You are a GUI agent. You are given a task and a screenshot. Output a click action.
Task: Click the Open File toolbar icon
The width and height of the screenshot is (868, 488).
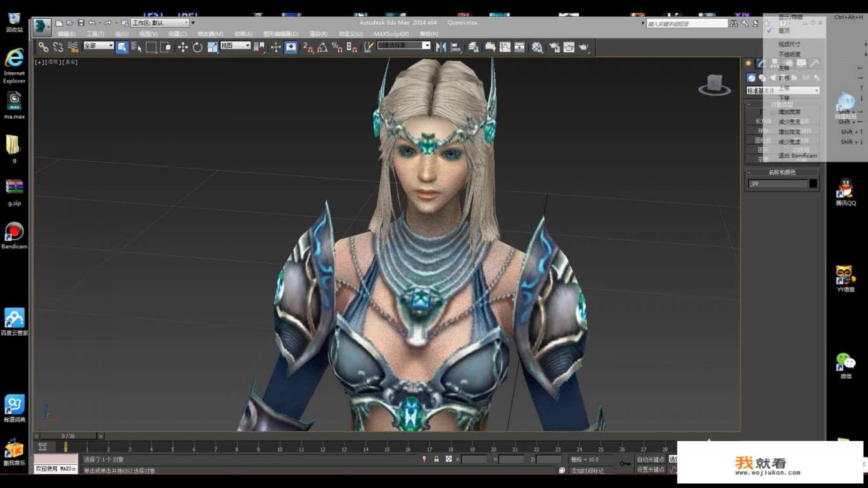tap(70, 23)
